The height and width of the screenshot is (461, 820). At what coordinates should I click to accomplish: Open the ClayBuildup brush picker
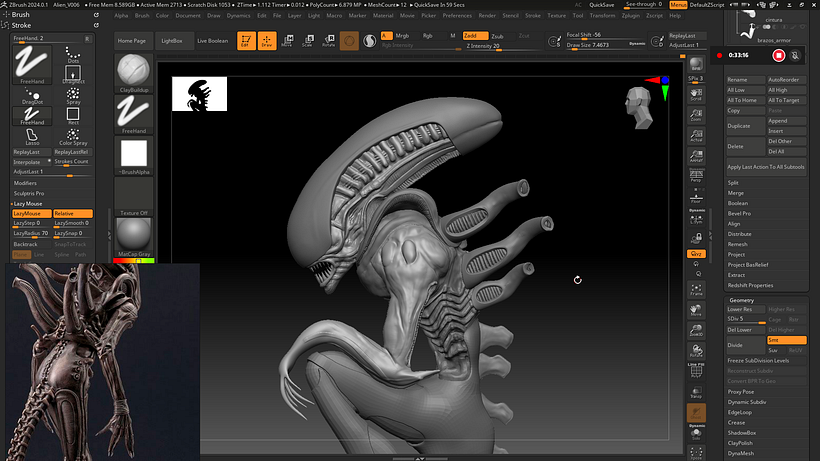[134, 73]
